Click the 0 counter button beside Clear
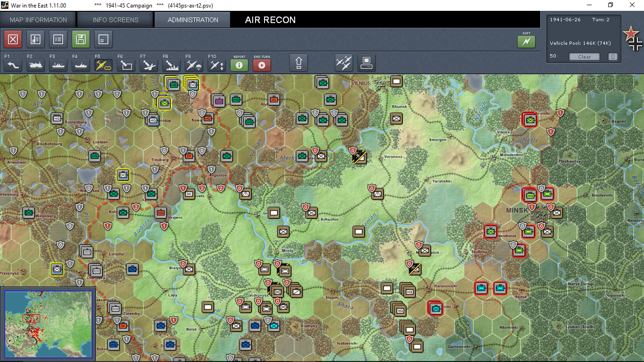644x362 pixels. [x=612, y=57]
